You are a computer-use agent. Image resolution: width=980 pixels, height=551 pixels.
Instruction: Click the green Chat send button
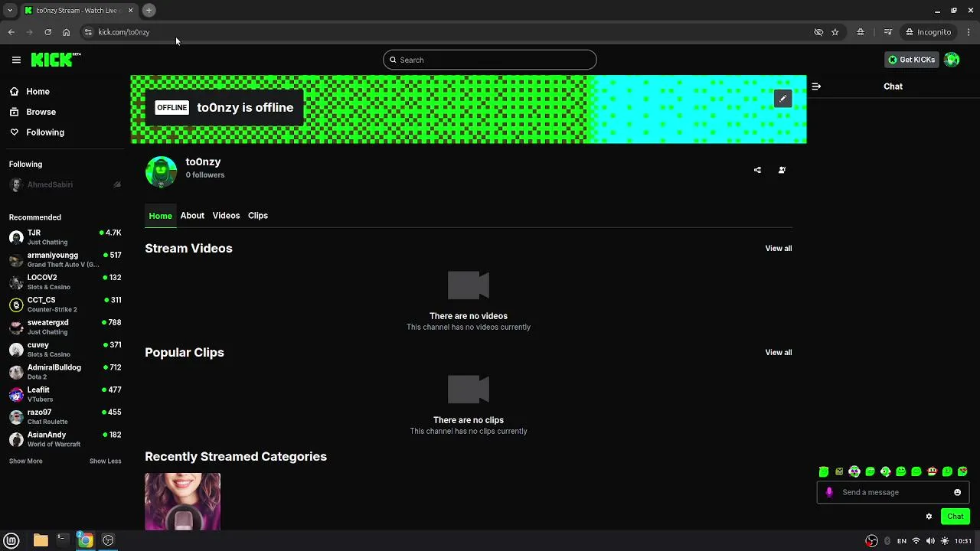coord(955,517)
